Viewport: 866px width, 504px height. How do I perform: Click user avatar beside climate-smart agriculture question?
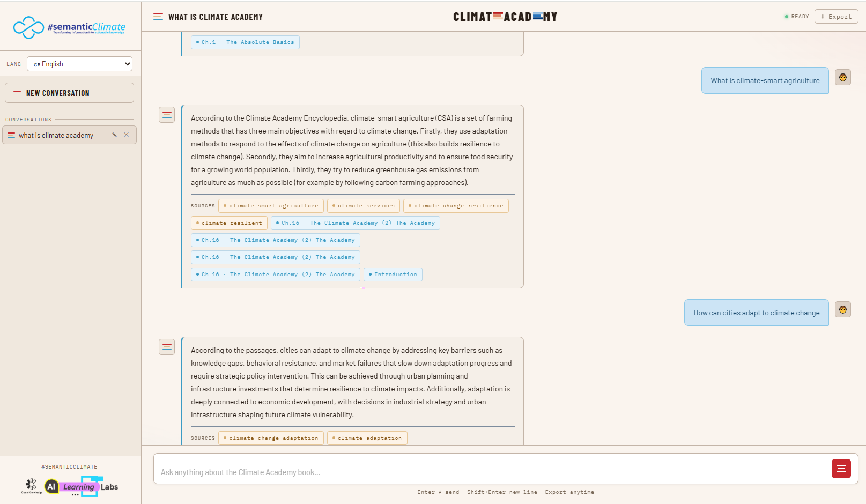click(x=843, y=77)
